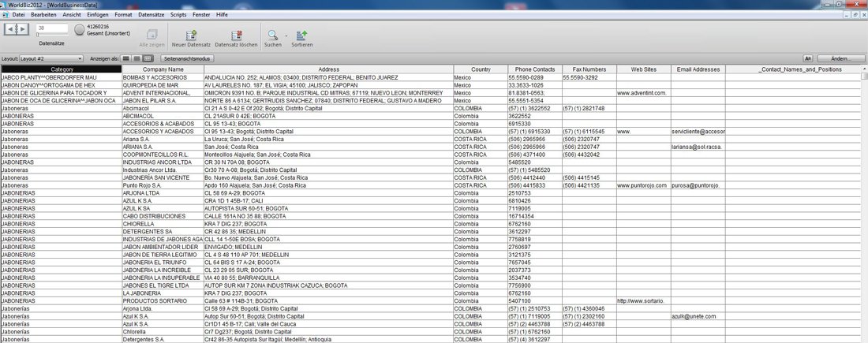868x343 pixels.
Task: Open the Format menu
Action: click(123, 15)
